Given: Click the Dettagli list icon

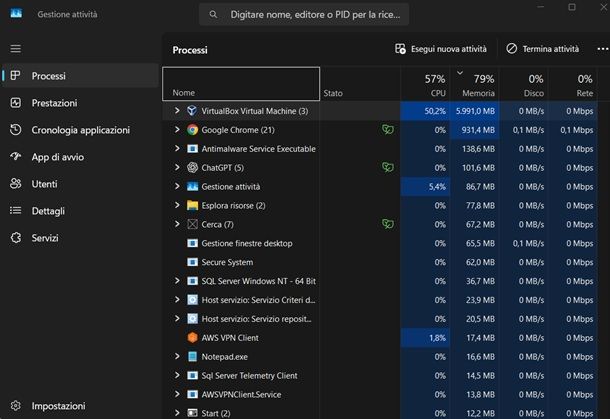Looking at the screenshot, I should [15, 211].
